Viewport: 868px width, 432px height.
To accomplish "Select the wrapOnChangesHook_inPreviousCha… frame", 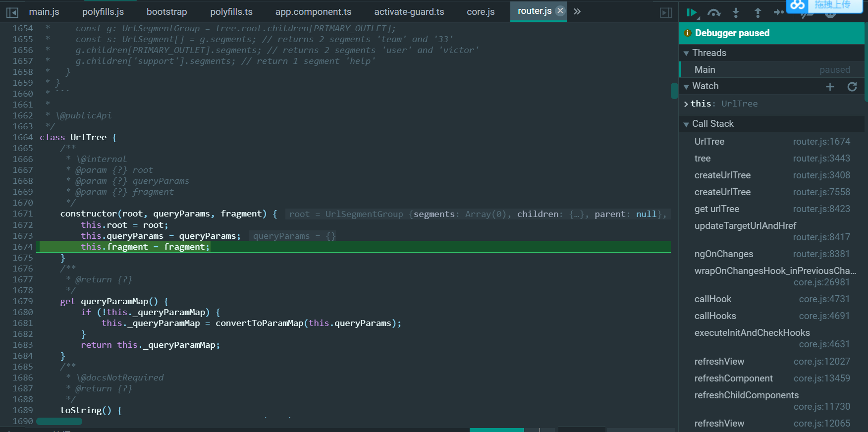I will pyautogui.click(x=771, y=276).
